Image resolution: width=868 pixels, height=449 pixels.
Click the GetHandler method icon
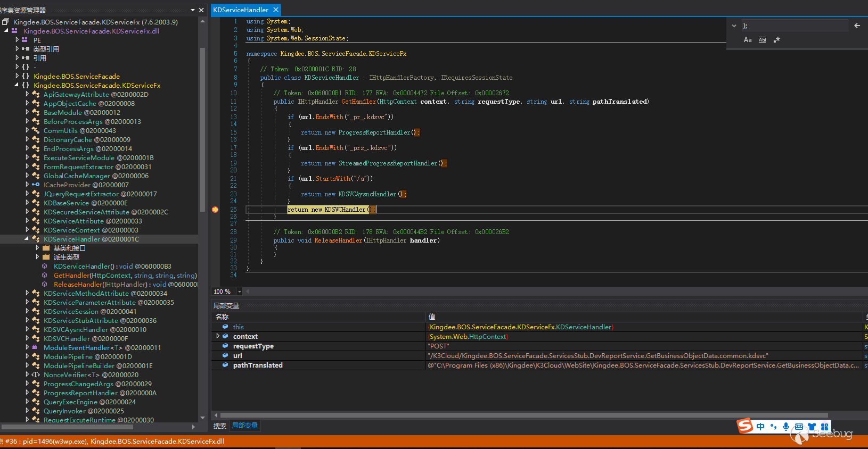[x=45, y=275]
